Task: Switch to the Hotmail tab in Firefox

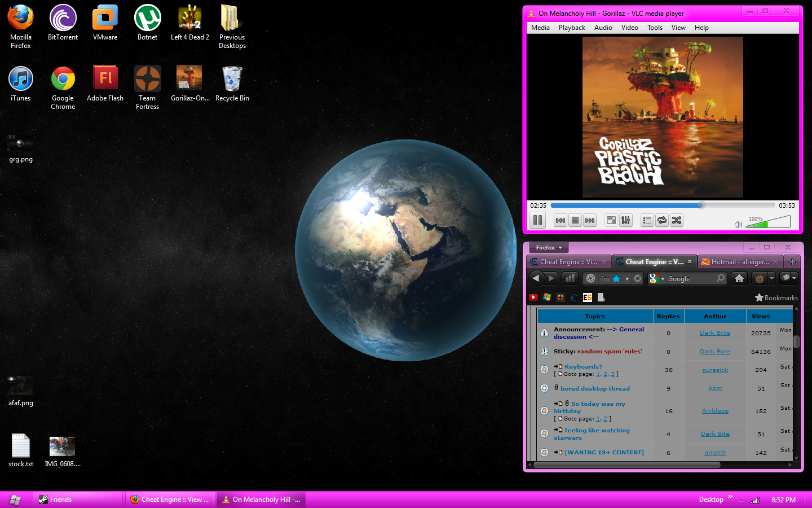Action: [x=740, y=262]
